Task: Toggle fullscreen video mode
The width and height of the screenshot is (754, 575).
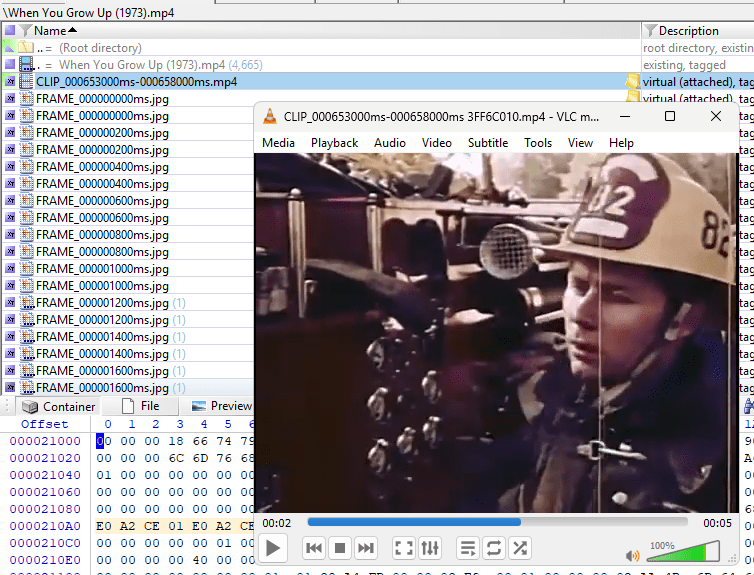Action: [x=403, y=548]
